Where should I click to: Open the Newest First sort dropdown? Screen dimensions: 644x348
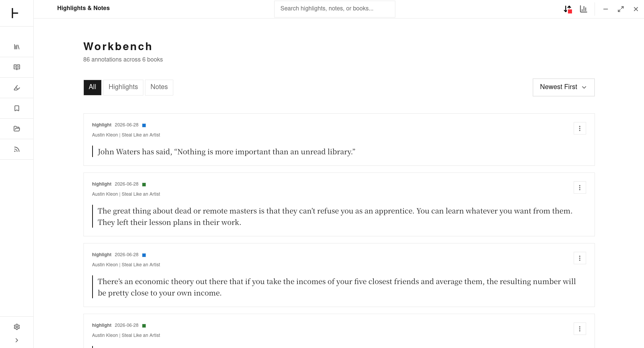click(x=564, y=87)
